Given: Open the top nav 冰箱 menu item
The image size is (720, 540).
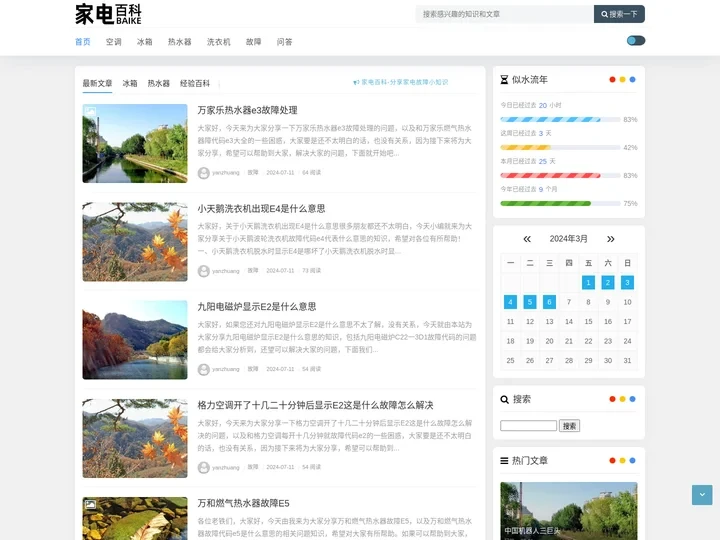Looking at the screenshot, I should pos(144,42).
